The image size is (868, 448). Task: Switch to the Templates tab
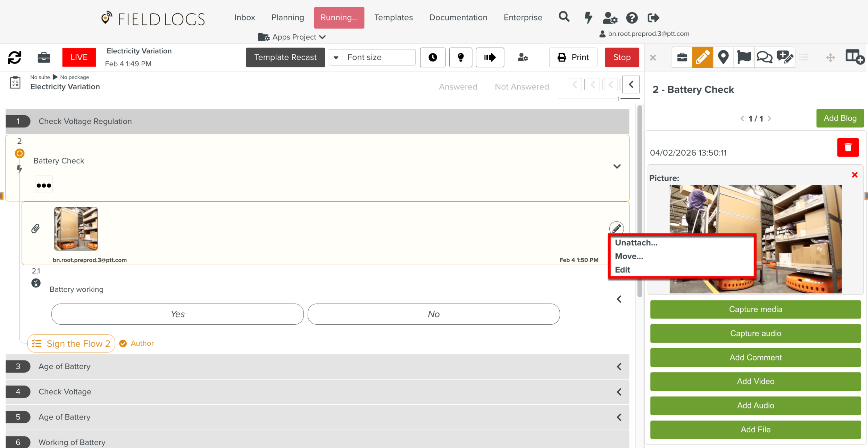click(393, 17)
